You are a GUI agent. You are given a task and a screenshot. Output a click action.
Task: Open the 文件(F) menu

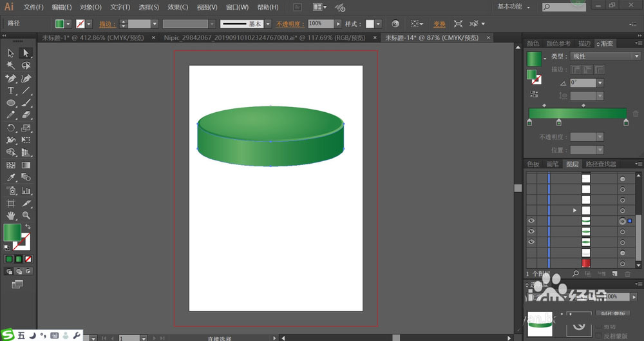pyautogui.click(x=33, y=7)
